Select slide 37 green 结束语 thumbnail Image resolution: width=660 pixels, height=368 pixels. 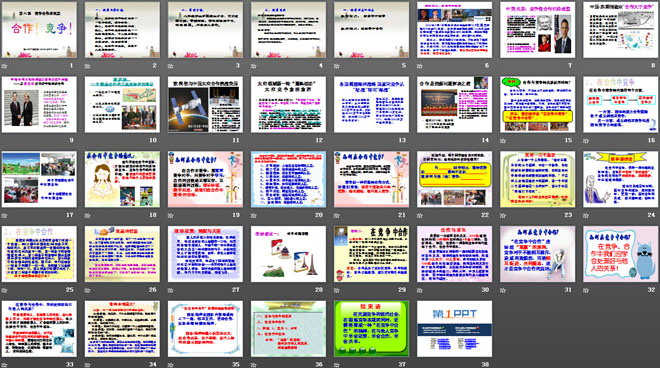click(x=371, y=329)
